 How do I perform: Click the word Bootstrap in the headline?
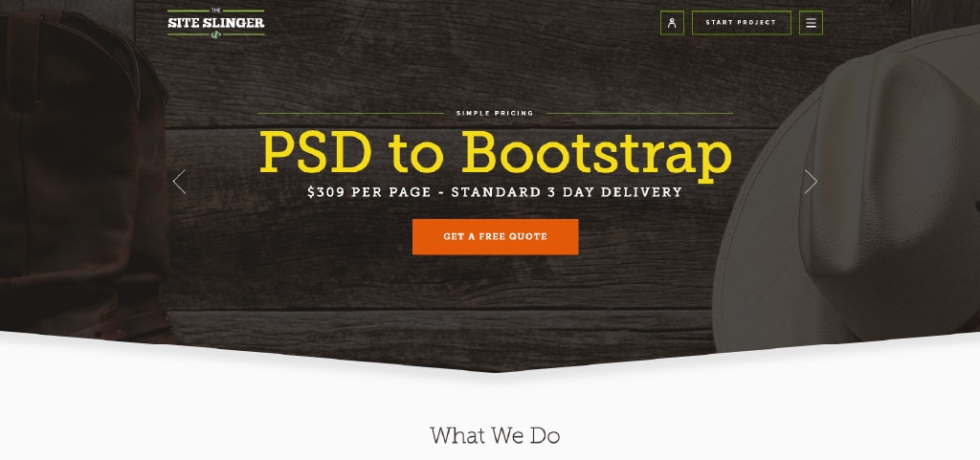click(x=597, y=154)
